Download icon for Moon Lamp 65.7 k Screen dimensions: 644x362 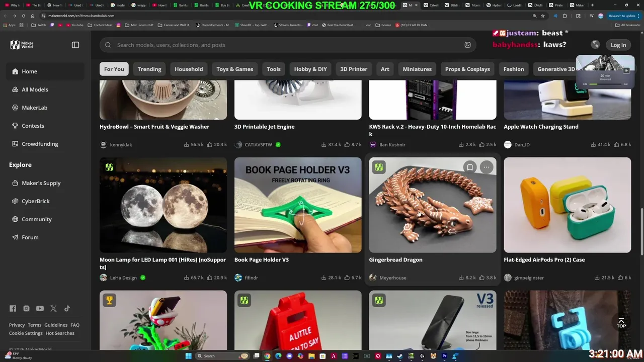point(187,278)
